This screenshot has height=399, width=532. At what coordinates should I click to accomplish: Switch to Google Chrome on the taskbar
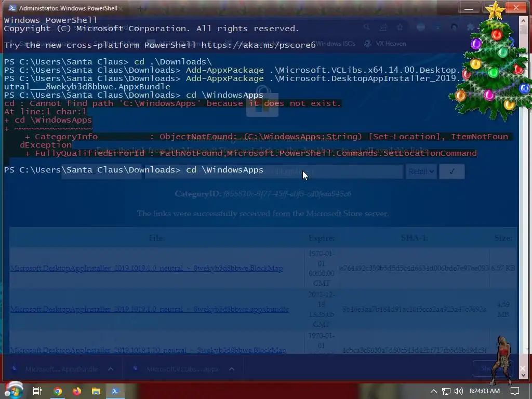[x=58, y=391]
